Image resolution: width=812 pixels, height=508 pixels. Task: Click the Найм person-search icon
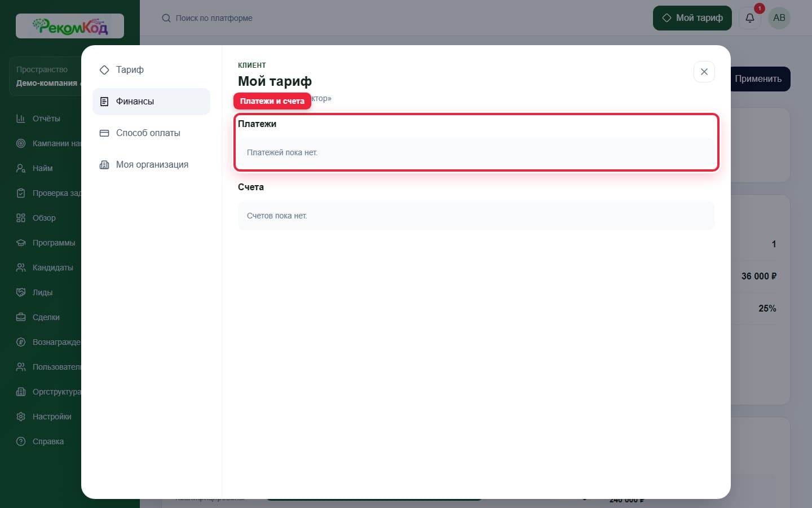(21, 168)
